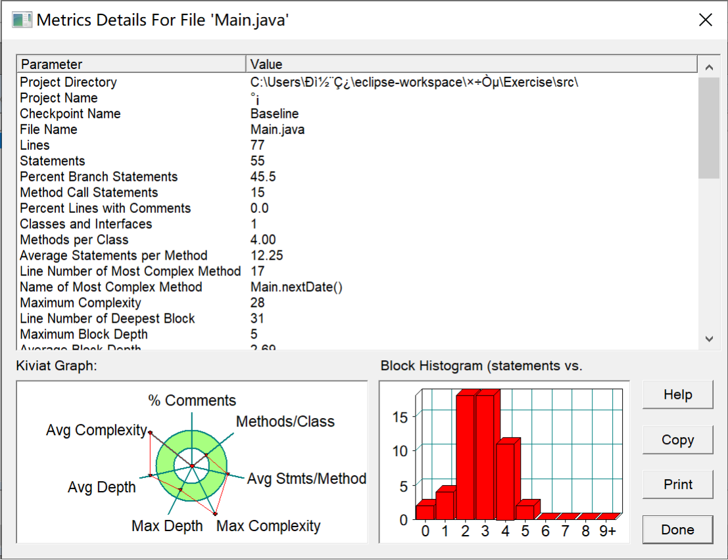Select the Statements parameter row

[x=358, y=161]
